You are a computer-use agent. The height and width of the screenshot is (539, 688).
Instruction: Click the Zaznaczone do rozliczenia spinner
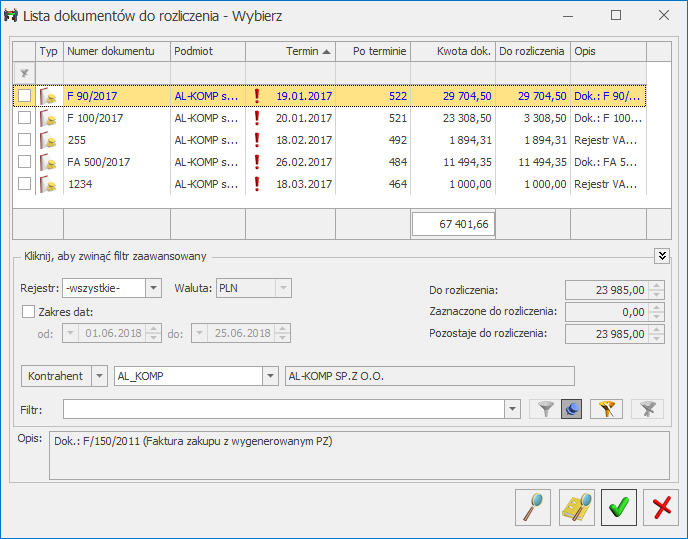tap(656, 312)
